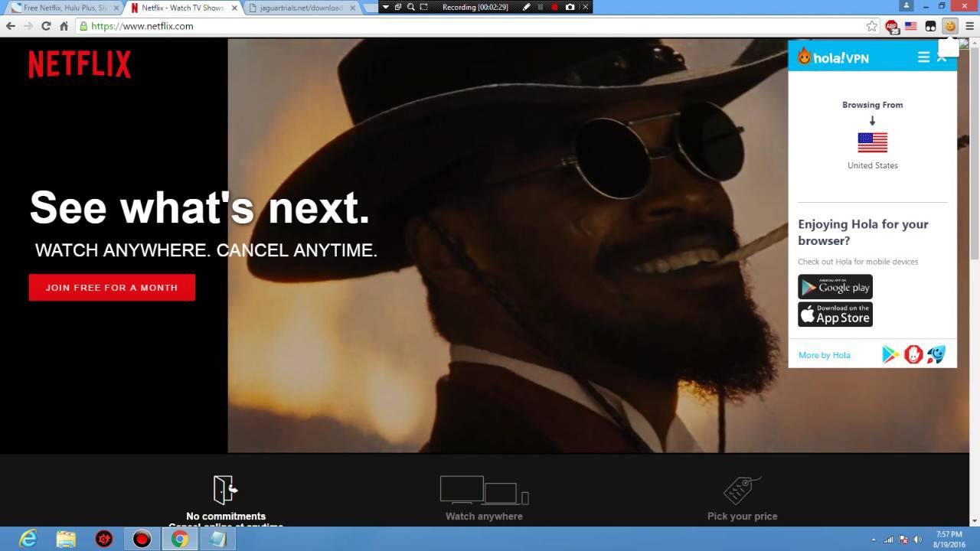This screenshot has height=551, width=980.
Task: Open the screen recorder taskbar icon
Action: 142,539
